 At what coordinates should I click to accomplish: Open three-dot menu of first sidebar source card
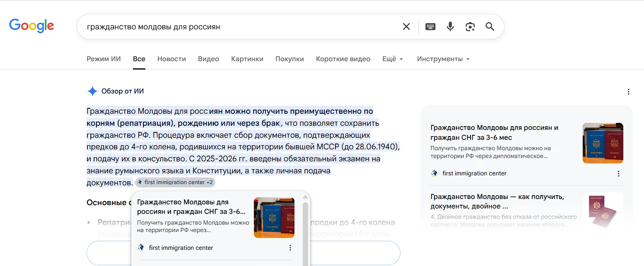[619, 173]
